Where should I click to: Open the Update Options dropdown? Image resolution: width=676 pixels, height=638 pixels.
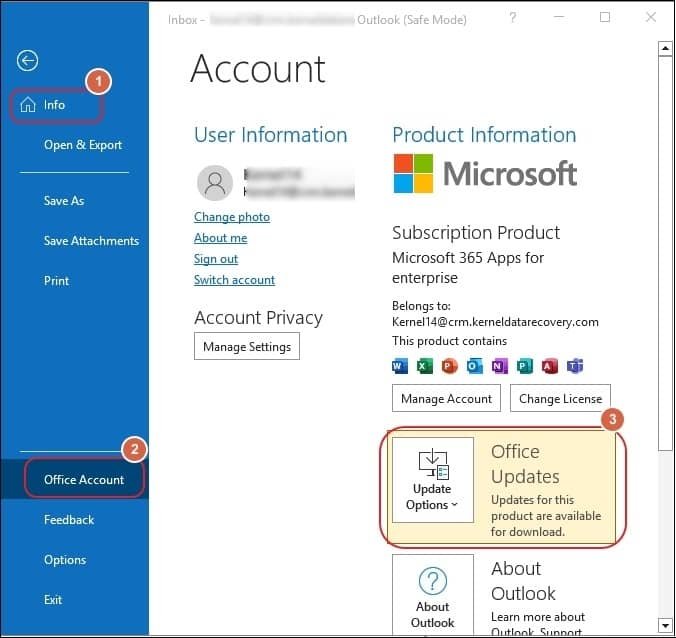click(x=433, y=480)
